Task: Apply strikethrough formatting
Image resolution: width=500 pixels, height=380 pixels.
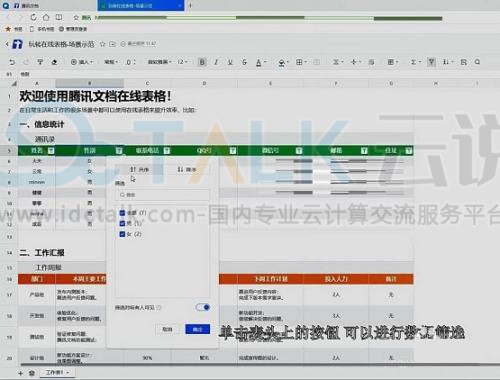Action: [x=244, y=62]
